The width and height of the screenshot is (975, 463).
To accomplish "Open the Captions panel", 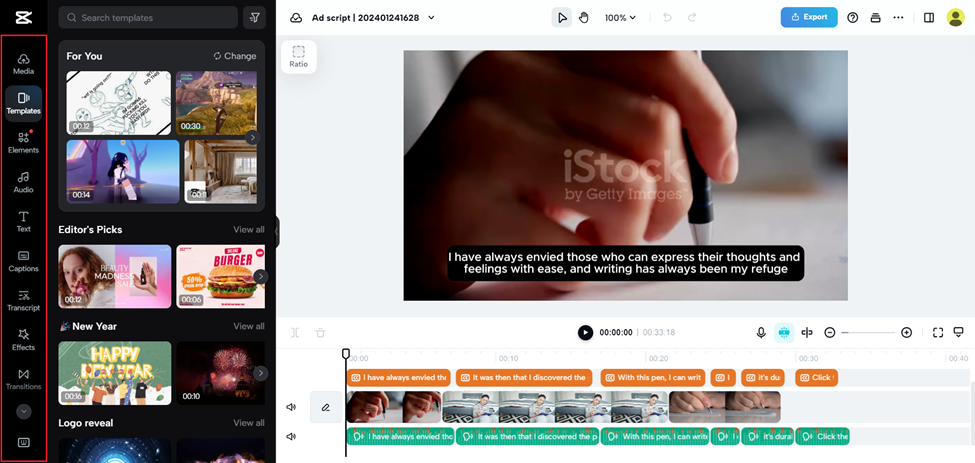I will click(23, 261).
